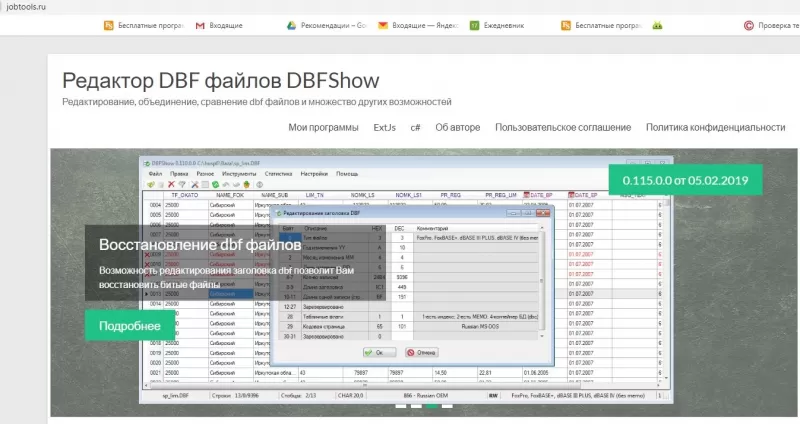Image resolution: width=800 pixels, height=424 pixels.
Task: Click the 0.115.0.0 от 05.02.2019 version badge
Action: tap(685, 180)
